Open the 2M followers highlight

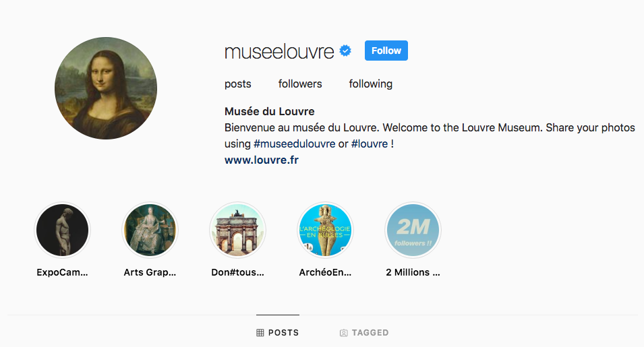click(413, 230)
